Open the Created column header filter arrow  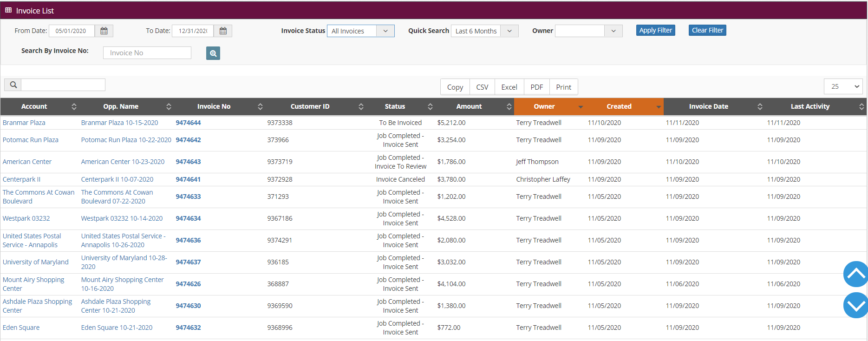[x=659, y=107]
